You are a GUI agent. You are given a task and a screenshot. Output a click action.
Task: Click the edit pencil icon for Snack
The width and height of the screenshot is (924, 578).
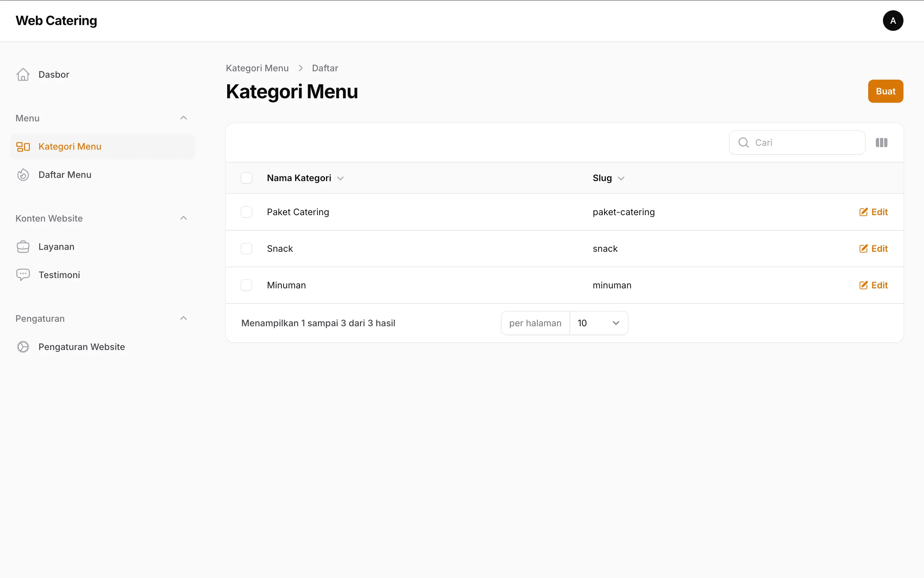point(863,249)
